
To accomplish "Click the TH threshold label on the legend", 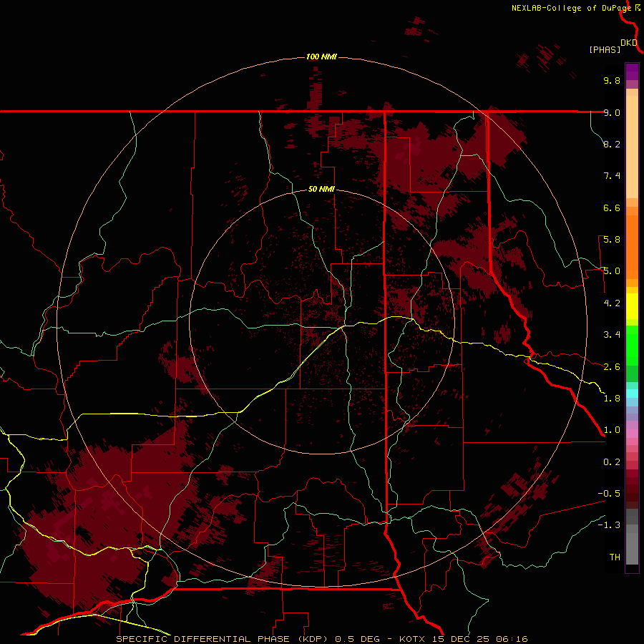I will coord(615,557).
